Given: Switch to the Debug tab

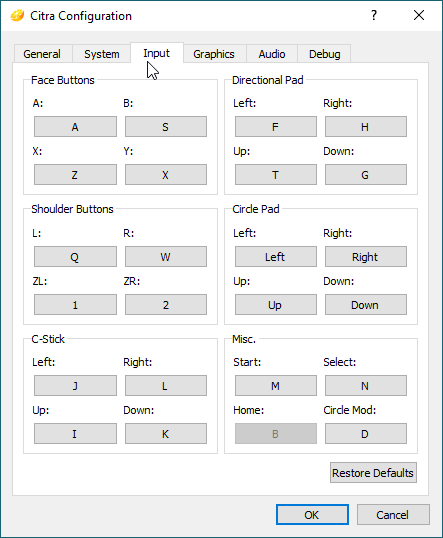Looking at the screenshot, I should coord(324,54).
